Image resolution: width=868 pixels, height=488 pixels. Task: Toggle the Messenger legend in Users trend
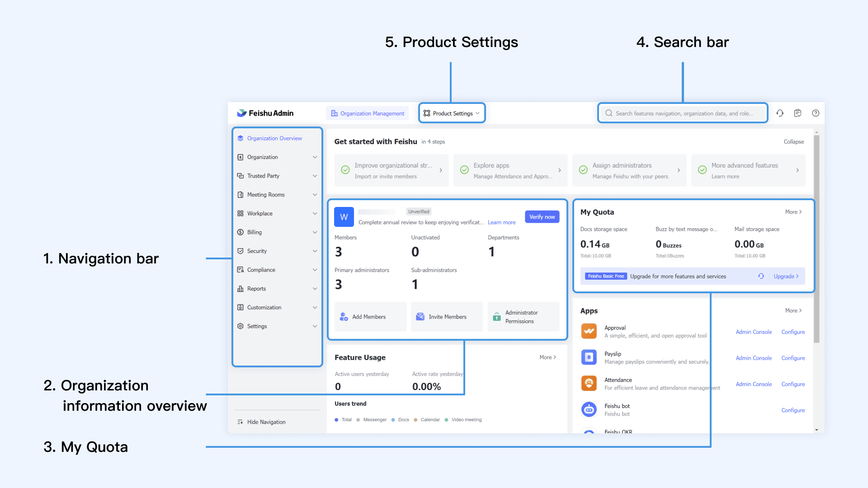coord(372,420)
